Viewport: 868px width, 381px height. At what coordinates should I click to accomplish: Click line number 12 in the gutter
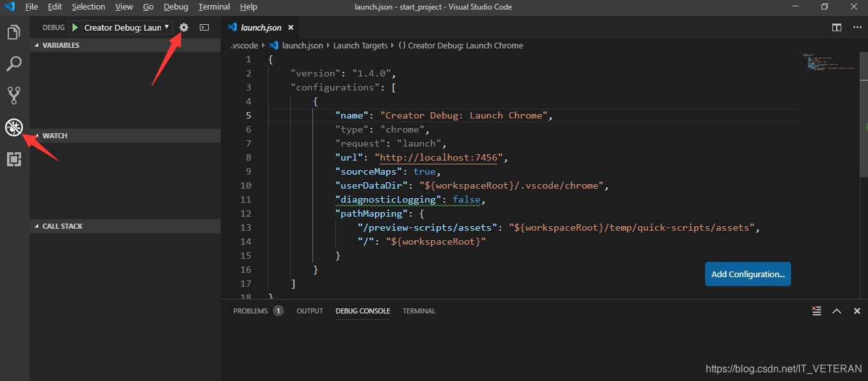pyautogui.click(x=246, y=213)
